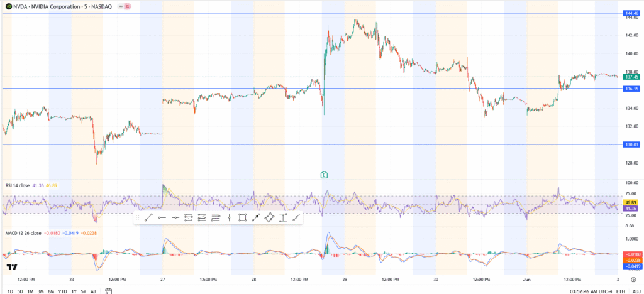Select the diagonal trend line drawing tool
Screen dimensions: 644x294
[x=148, y=217]
